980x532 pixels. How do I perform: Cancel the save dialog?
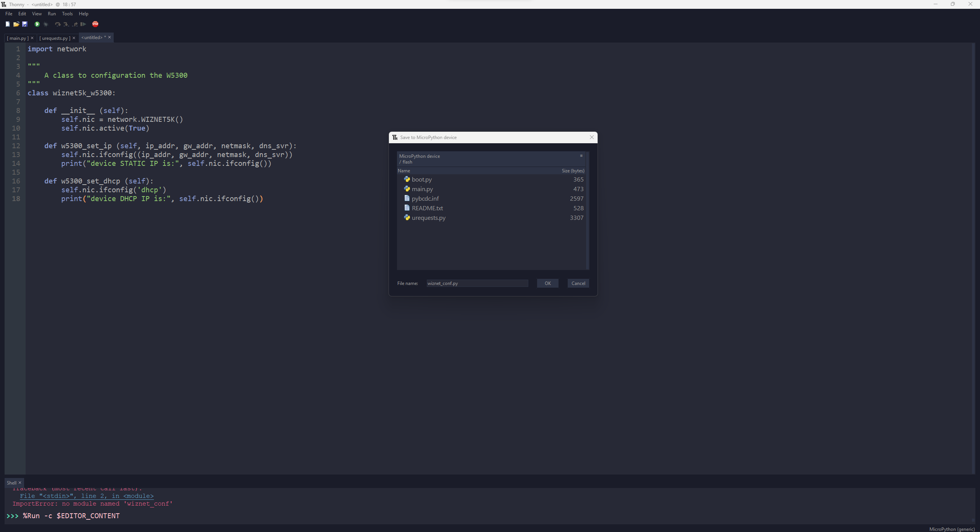click(578, 283)
